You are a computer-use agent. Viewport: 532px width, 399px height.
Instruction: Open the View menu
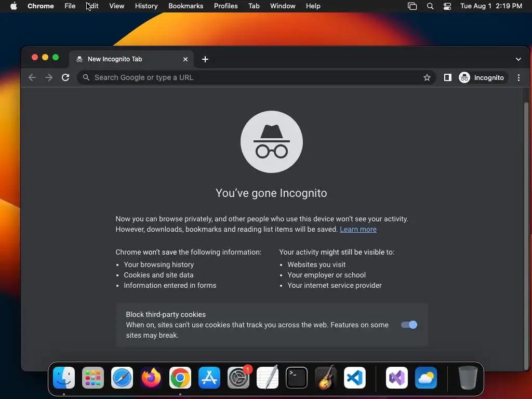pos(117,6)
